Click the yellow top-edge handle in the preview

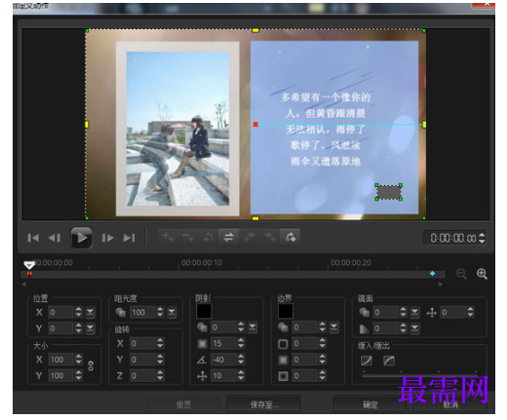point(255,30)
